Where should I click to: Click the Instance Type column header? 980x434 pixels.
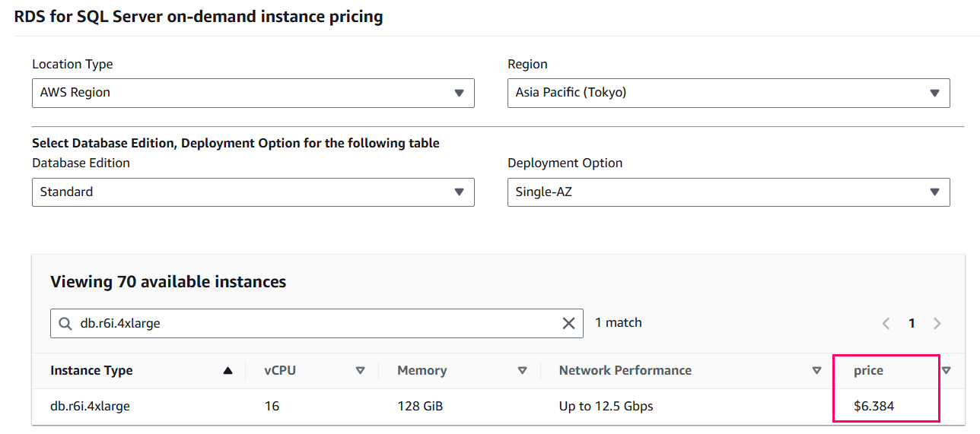coord(91,371)
